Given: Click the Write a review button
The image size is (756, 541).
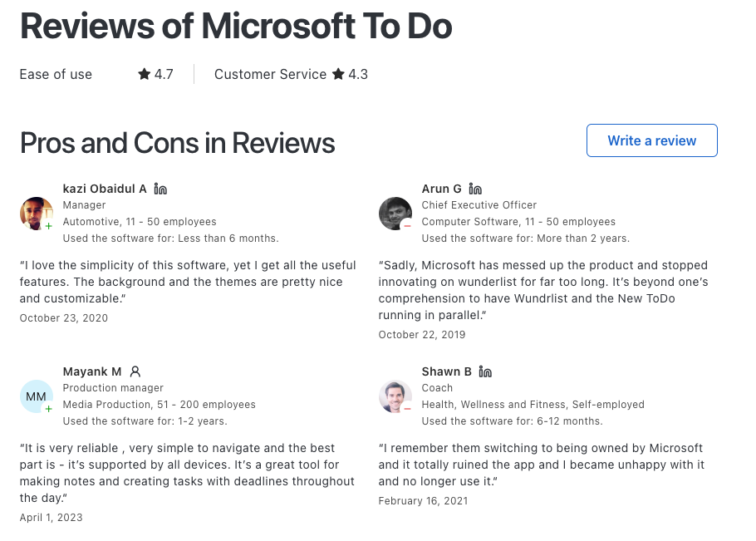Looking at the screenshot, I should (652, 140).
